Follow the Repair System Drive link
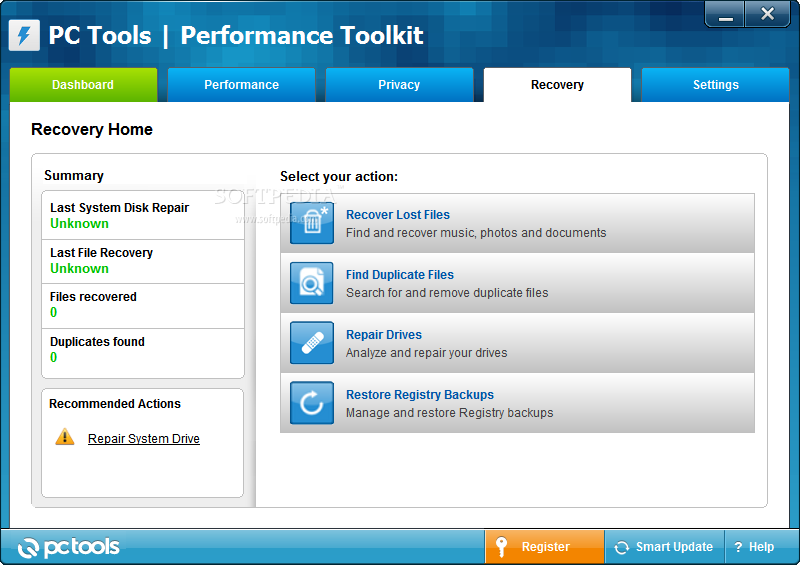 [x=143, y=438]
